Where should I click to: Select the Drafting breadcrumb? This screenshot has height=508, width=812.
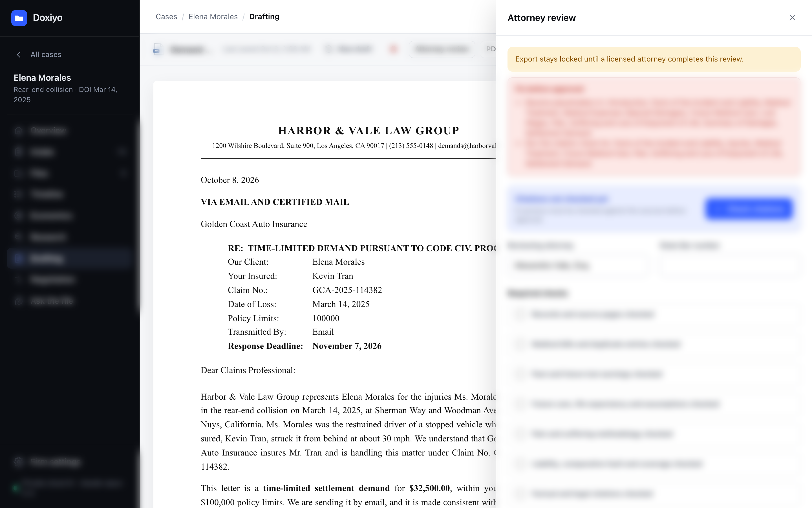264,16
